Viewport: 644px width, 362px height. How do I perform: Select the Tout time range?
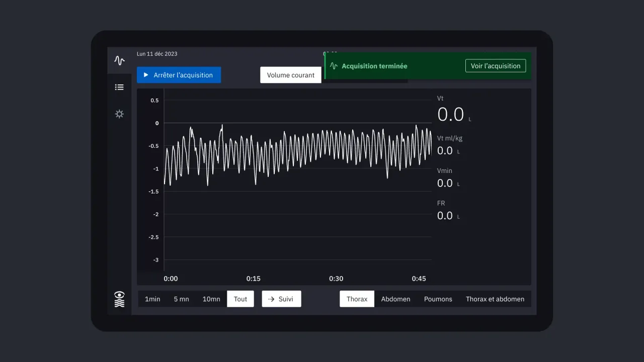[240, 299]
